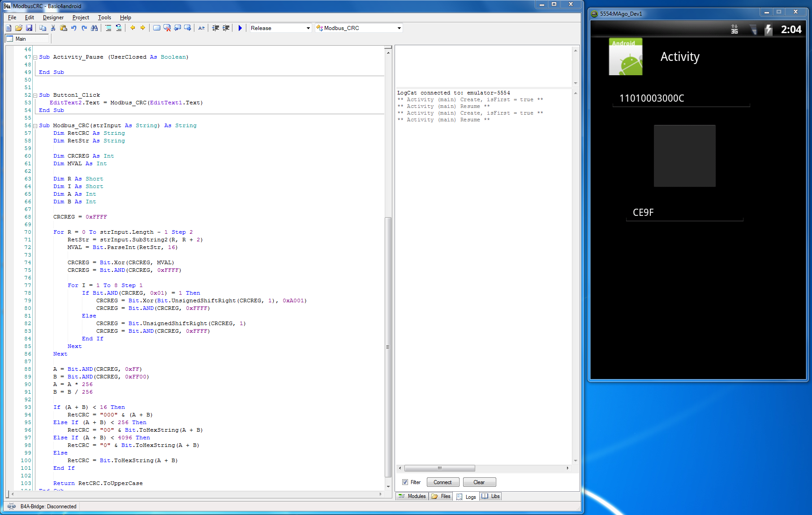This screenshot has height=515, width=812.
Task: Click the 'Activity' title in emulator
Action: (680, 57)
